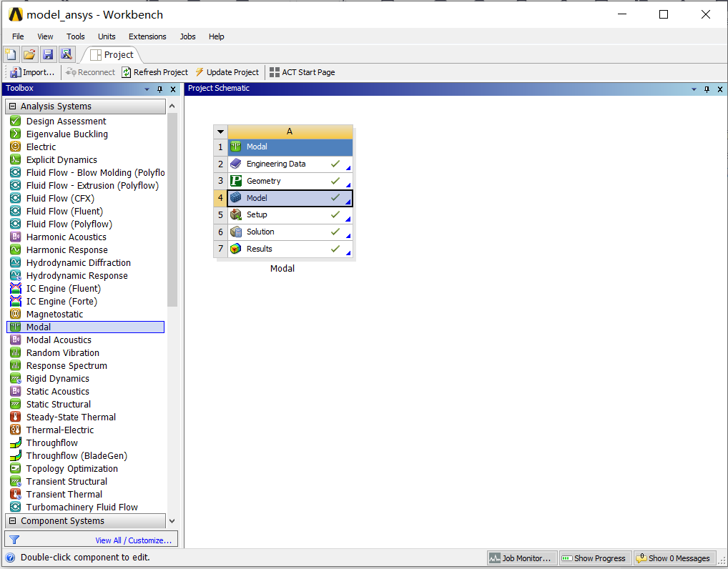Select Electric analysis icon
Viewport: 728px width, 569px height.
point(15,147)
